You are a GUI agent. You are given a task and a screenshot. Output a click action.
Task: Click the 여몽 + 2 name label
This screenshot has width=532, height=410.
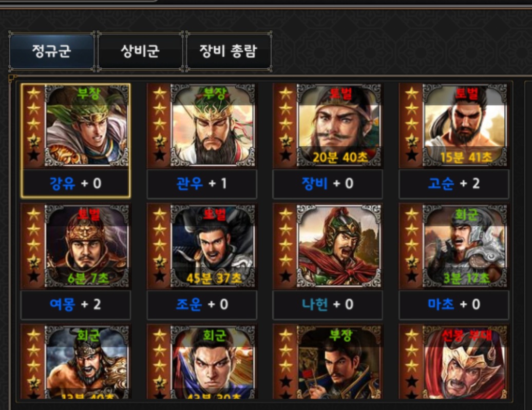75,304
